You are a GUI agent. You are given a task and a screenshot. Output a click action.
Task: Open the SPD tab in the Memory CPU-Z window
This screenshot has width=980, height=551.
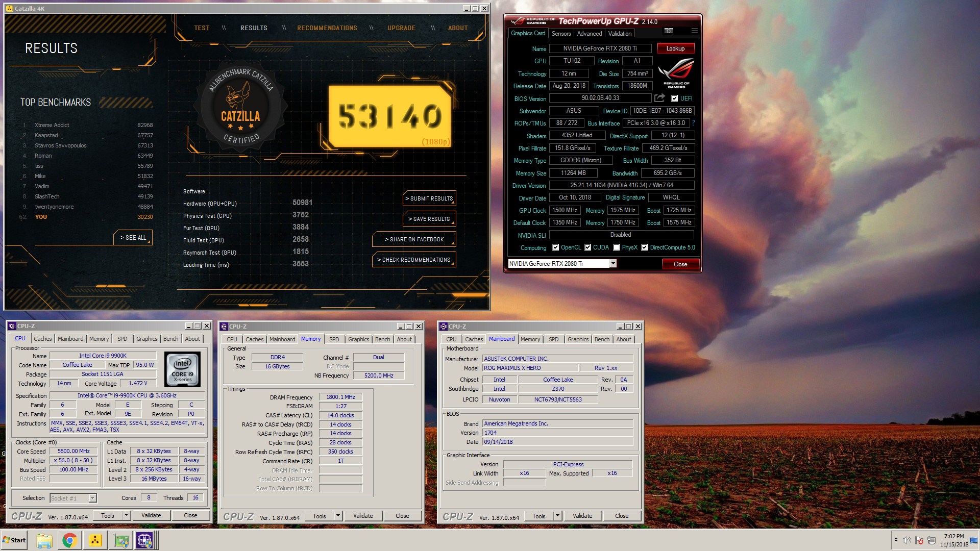(334, 339)
